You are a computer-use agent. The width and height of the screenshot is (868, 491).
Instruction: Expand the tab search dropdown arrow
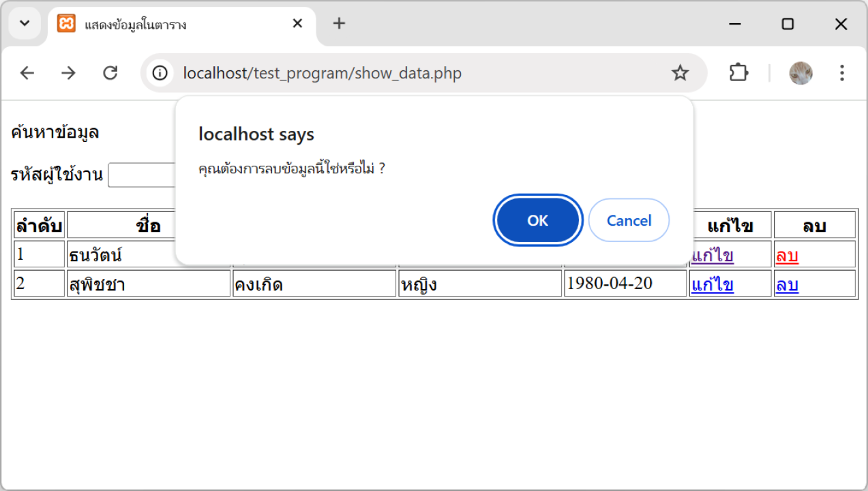[x=25, y=24]
